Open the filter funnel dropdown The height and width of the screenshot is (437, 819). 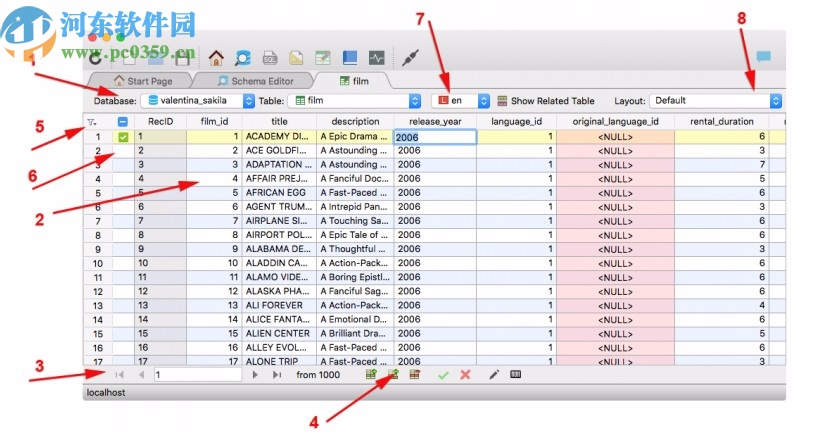coord(91,122)
